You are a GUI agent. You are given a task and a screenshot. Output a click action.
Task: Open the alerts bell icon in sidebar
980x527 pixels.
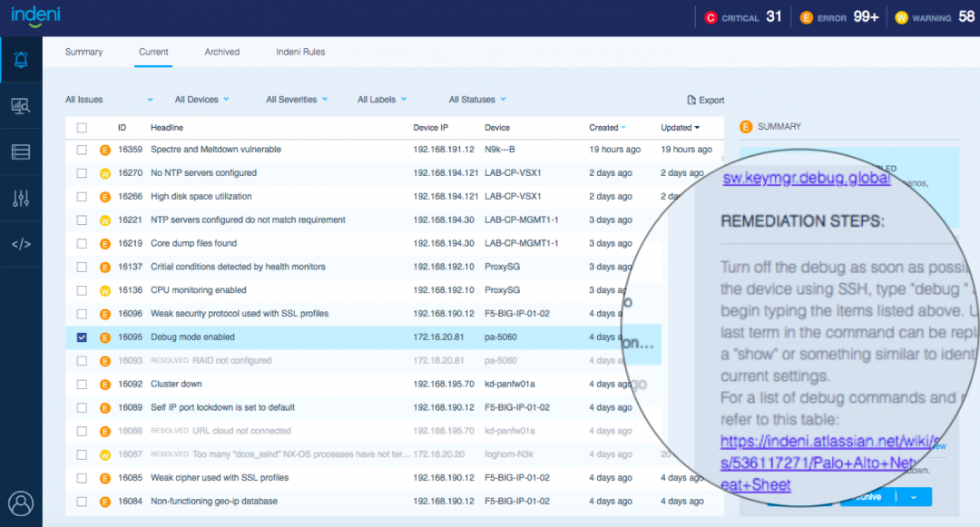pyautogui.click(x=21, y=60)
